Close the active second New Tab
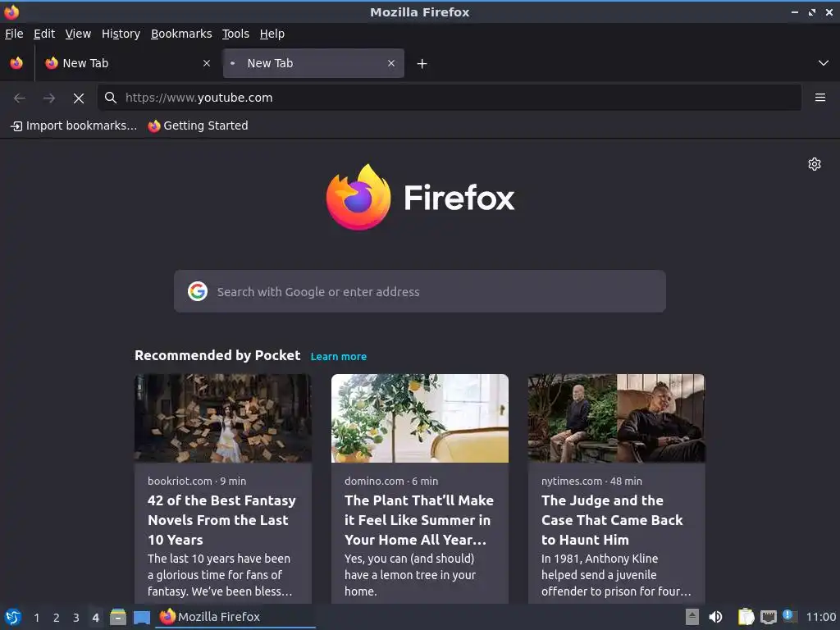Image resolution: width=840 pixels, height=630 pixels. [x=391, y=63]
